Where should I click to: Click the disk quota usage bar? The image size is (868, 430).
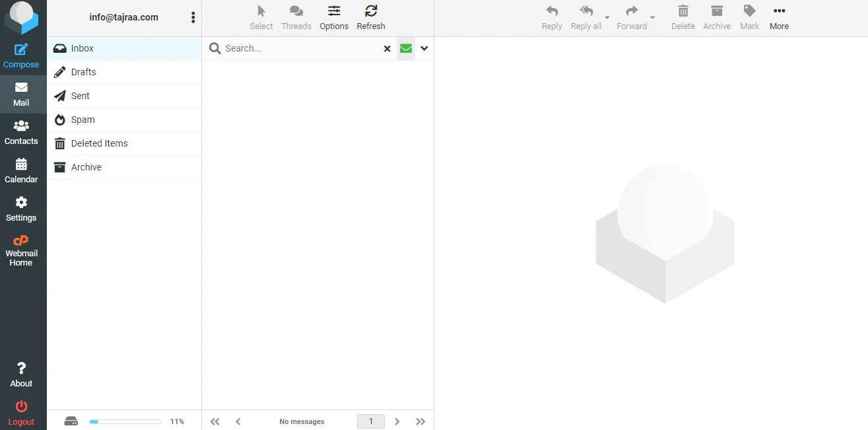tap(125, 421)
